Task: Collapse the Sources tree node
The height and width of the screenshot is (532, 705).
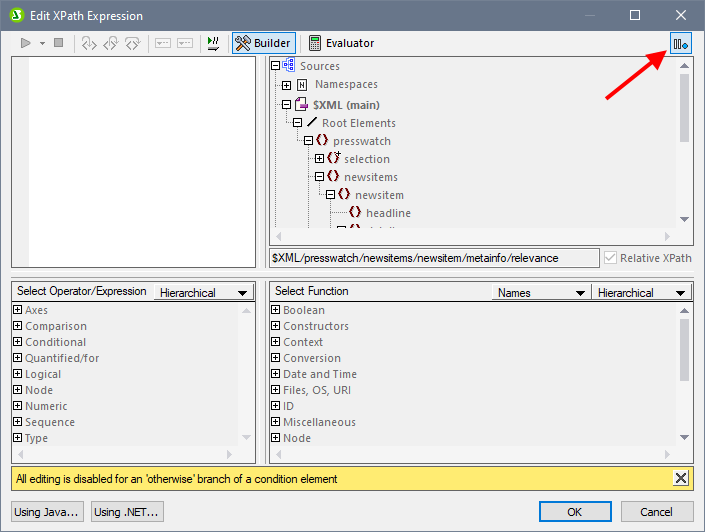Action: [276, 66]
